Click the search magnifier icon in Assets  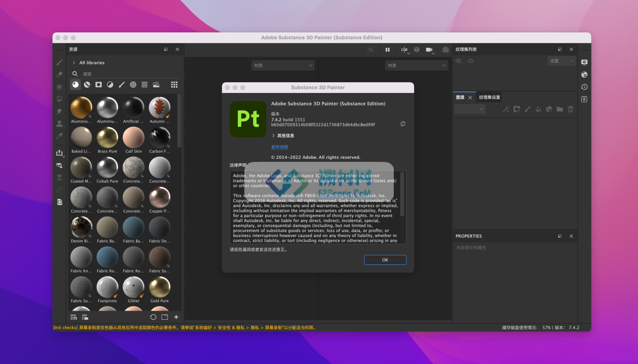[x=75, y=74]
